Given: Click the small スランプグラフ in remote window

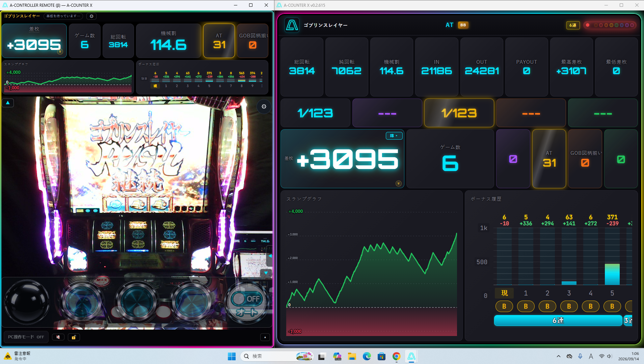Looking at the screenshot, I should tap(68, 77).
